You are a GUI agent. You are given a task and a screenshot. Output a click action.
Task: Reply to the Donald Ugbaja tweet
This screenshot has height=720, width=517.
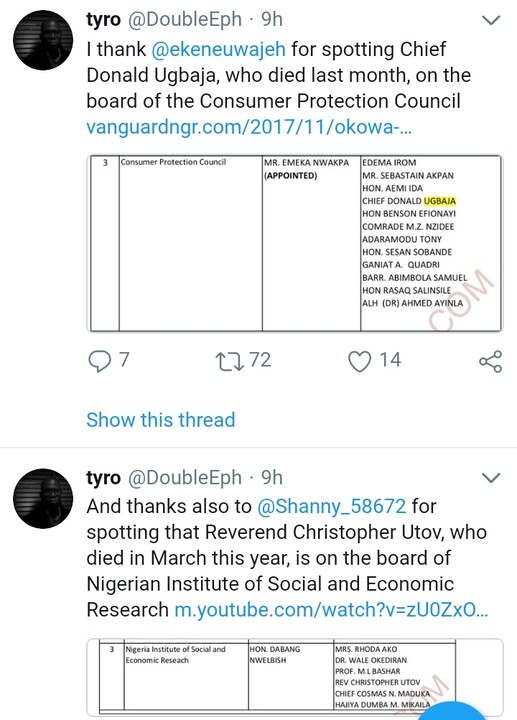(x=100, y=360)
